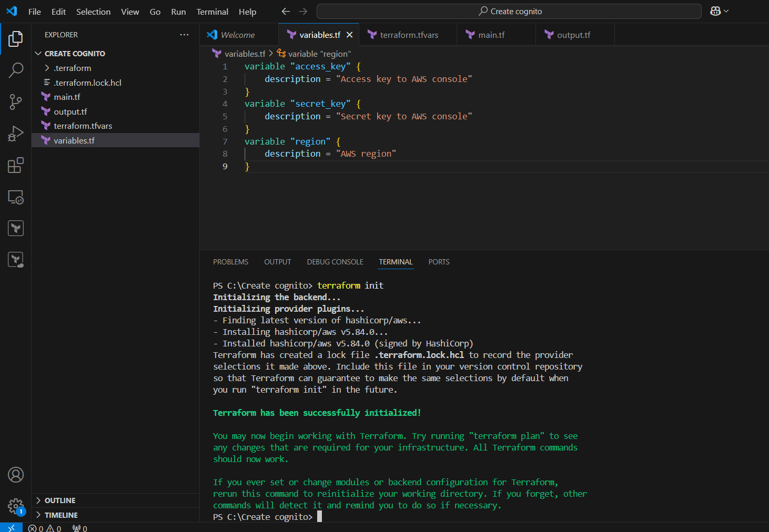The image size is (769, 532).
Task: Open the Source Control view icon
Action: click(x=16, y=102)
